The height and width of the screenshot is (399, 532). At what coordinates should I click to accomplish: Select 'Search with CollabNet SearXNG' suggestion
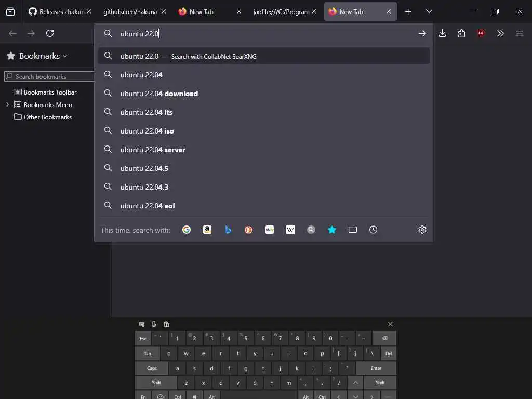pos(263,56)
